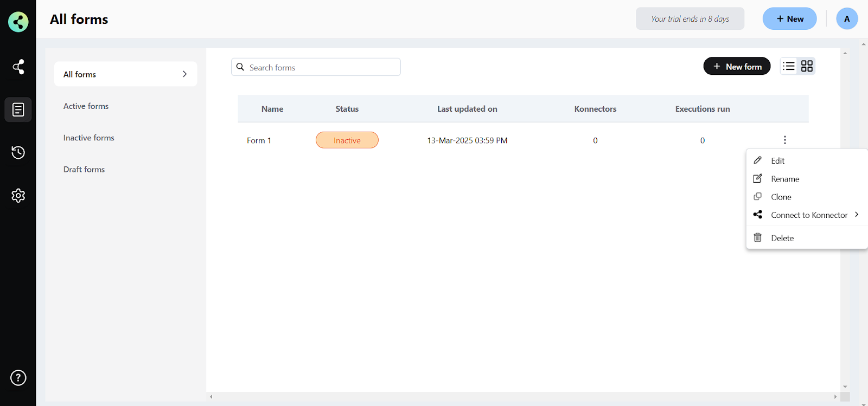The height and width of the screenshot is (406, 868).
Task: Select Connect to Konnector menu entry
Action: point(807,215)
